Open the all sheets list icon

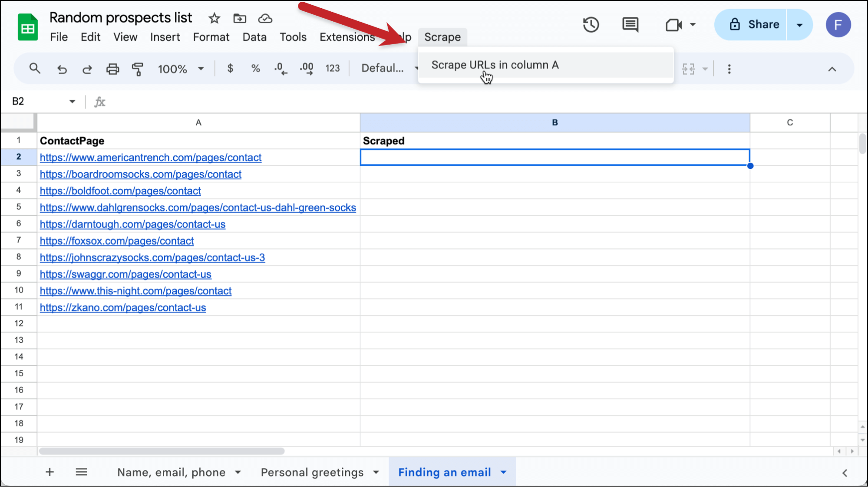[x=81, y=472]
